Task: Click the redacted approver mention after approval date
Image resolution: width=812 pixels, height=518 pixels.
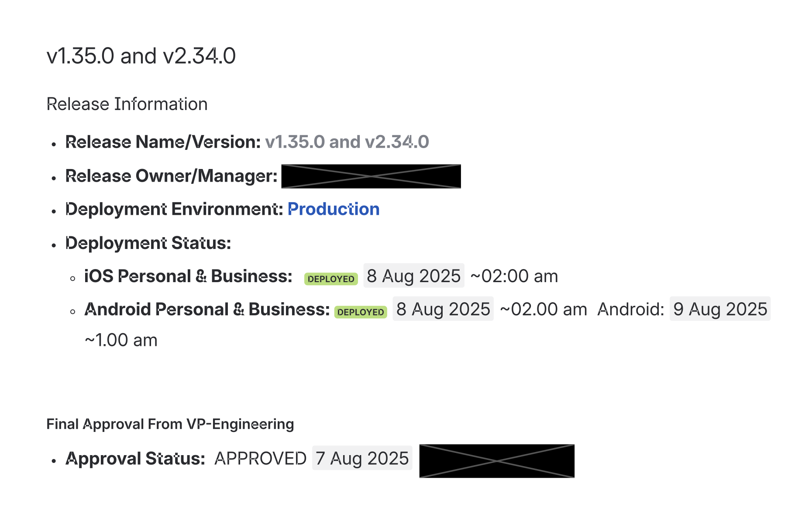Action: 497,461
